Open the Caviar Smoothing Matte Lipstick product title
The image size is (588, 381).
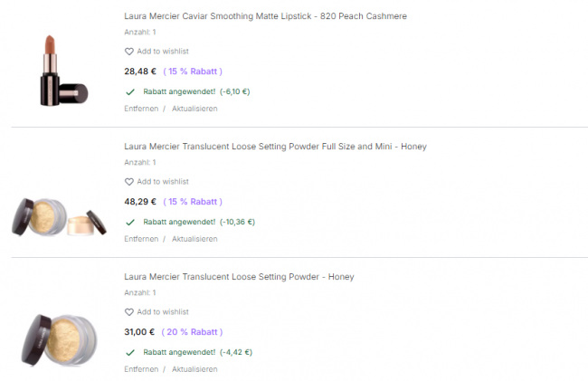pyautogui.click(x=265, y=16)
